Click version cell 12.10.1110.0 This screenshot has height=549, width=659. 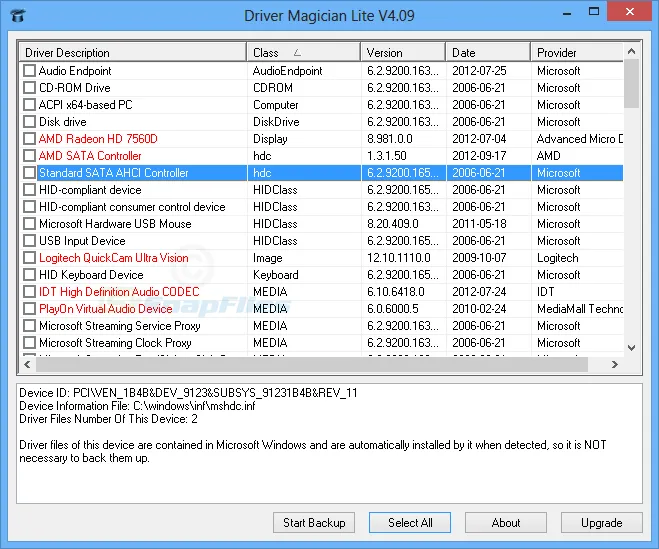click(398, 258)
